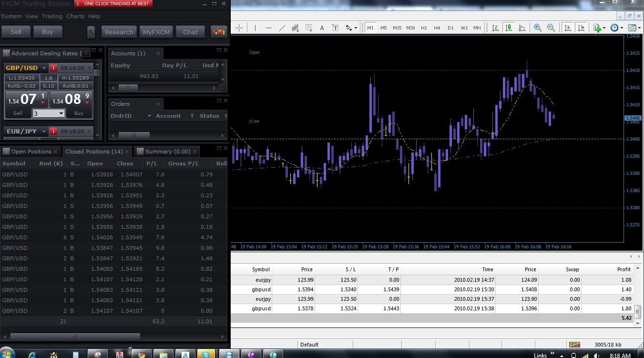Click the horizontal line drawing tool
The height and width of the screenshot is (358, 644).
(268, 28)
